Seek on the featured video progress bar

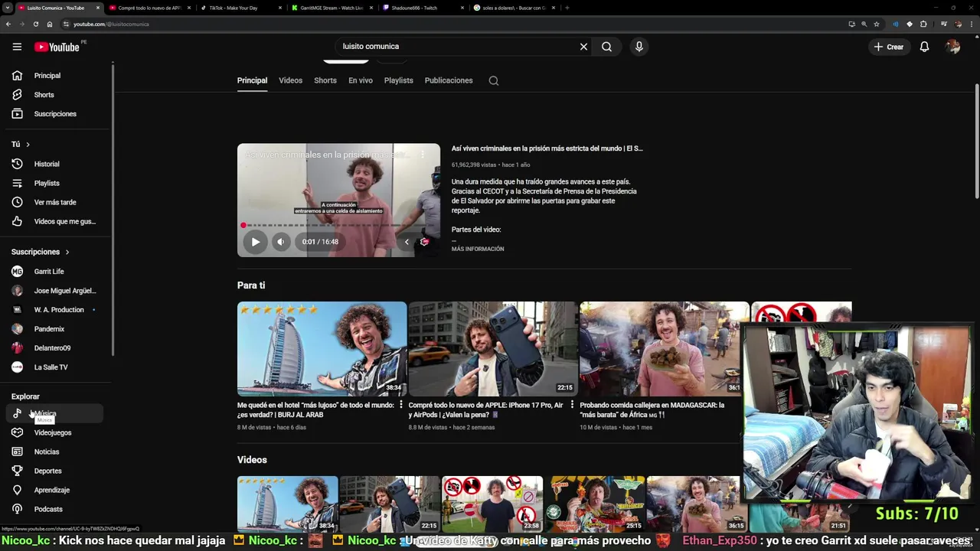point(338,225)
